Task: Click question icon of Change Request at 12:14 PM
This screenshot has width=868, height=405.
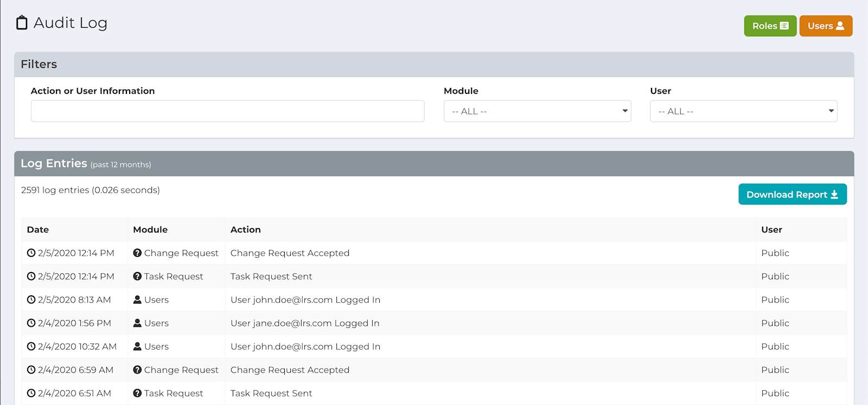Action: 137,253
